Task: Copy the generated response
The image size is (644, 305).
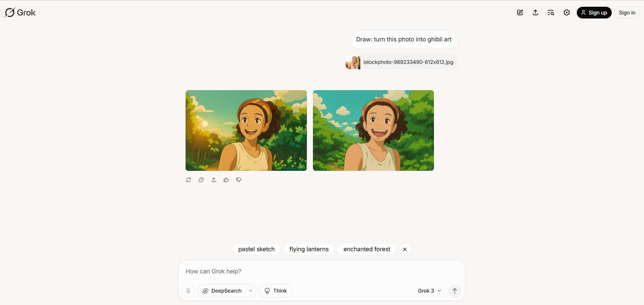Action: [201, 180]
